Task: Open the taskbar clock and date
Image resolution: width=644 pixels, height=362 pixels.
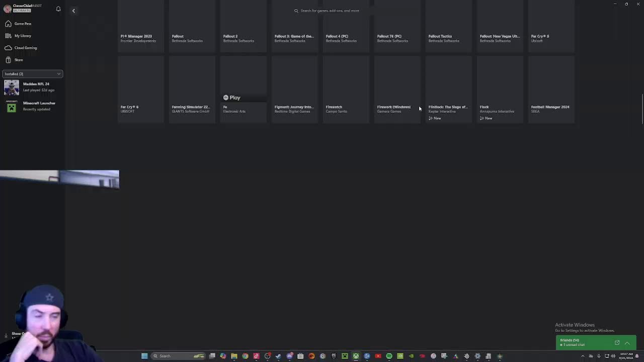Action: click(627, 356)
